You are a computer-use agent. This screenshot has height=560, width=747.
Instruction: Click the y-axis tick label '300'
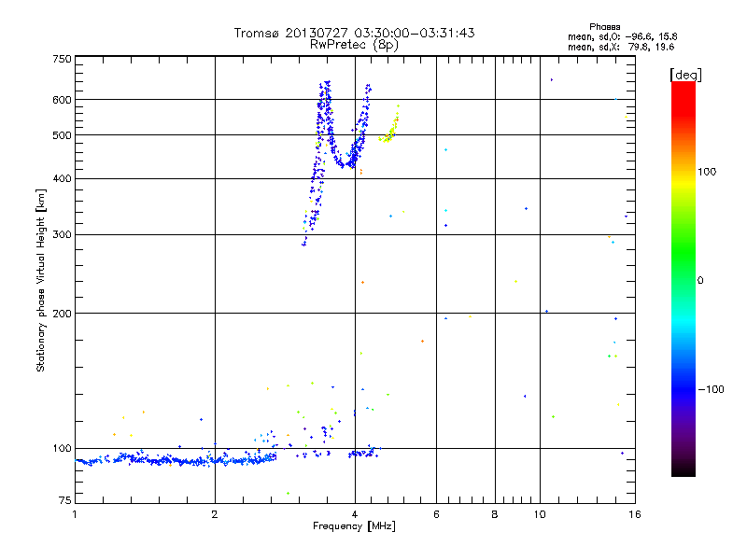62,235
